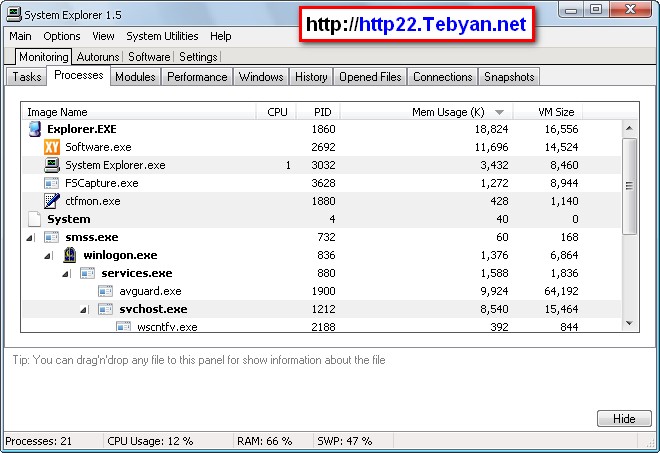Select the Software.exe process row

(x=322, y=147)
